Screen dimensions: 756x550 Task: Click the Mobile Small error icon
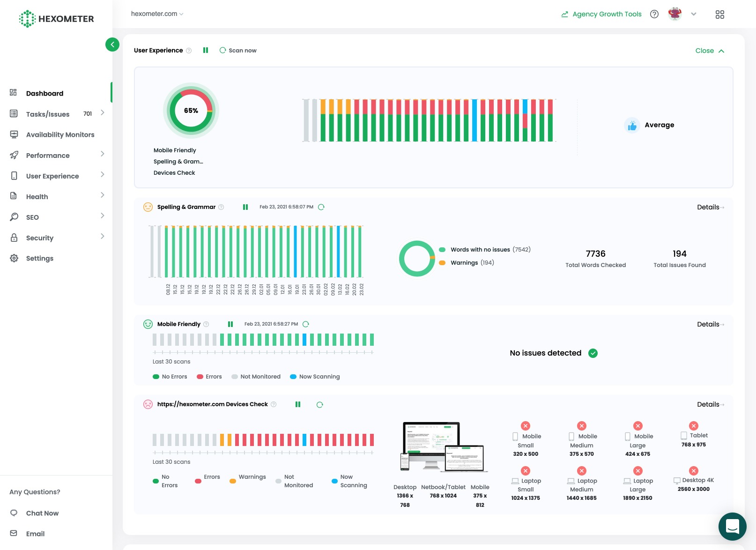526,426
